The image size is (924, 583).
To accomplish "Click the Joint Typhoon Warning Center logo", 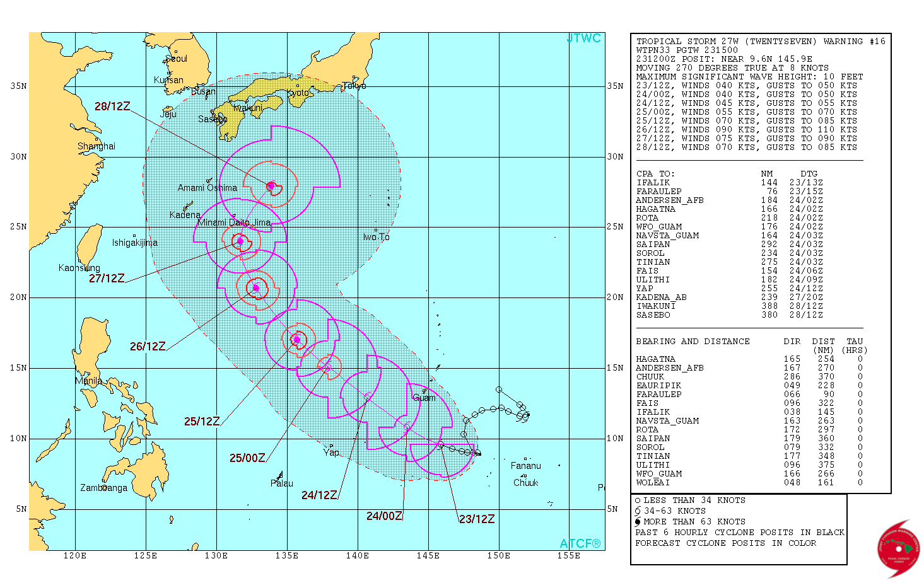I will 898,548.
